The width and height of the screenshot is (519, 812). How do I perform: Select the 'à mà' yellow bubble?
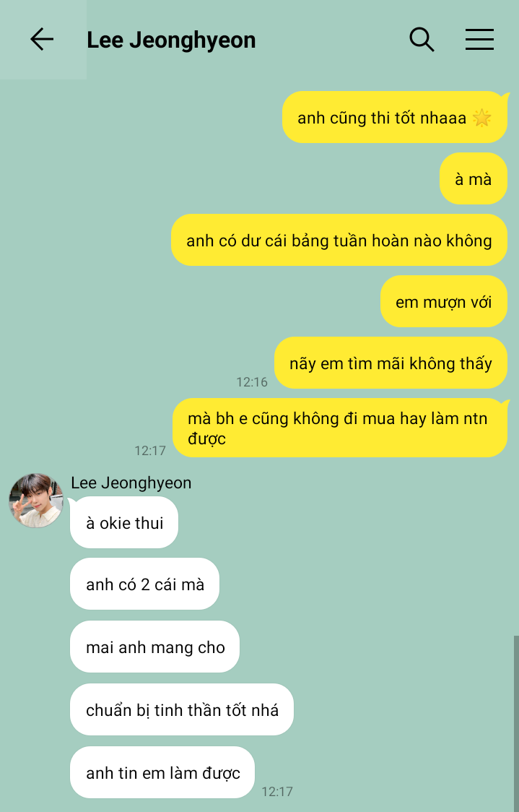tap(473, 178)
